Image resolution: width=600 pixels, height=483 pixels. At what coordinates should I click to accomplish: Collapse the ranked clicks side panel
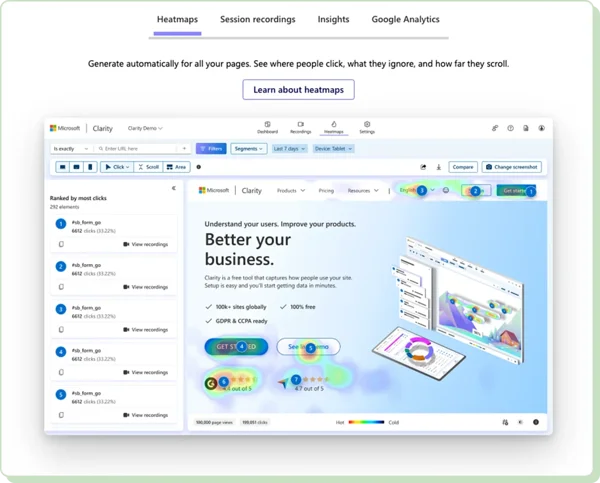pos(174,188)
